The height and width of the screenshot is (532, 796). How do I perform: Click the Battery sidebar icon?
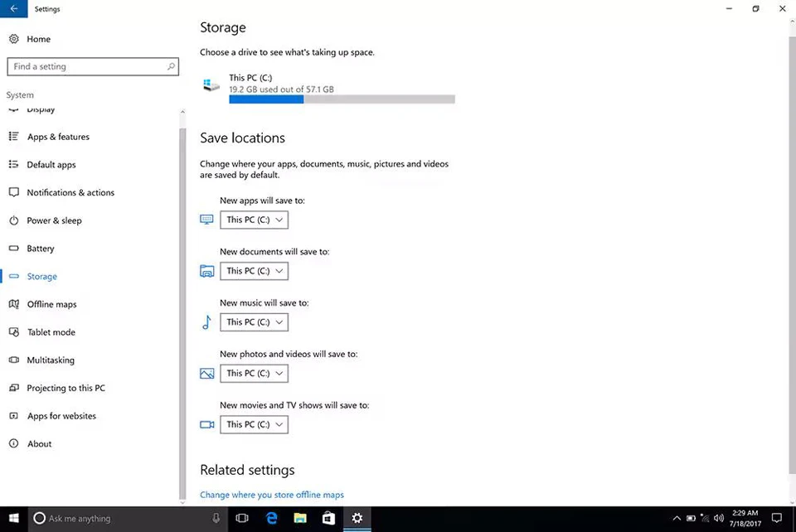[x=14, y=248]
